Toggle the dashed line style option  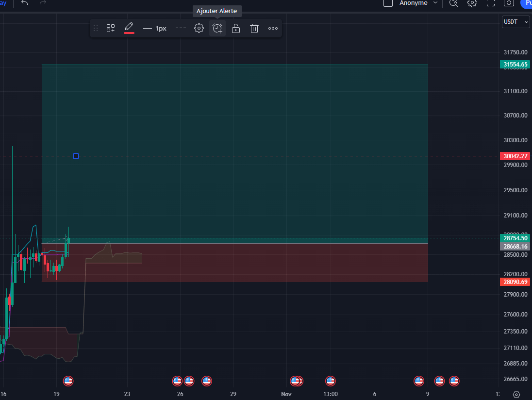[180, 28]
